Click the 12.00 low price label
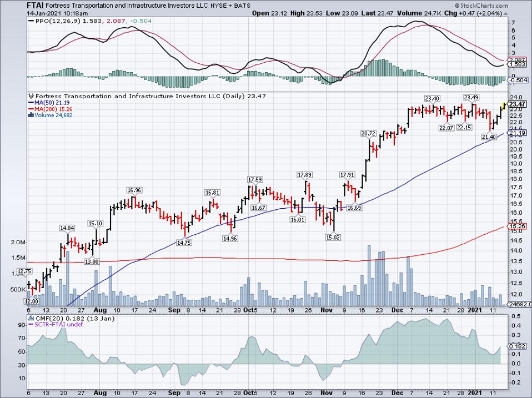Screen dimensions: 532x398 (31, 301)
